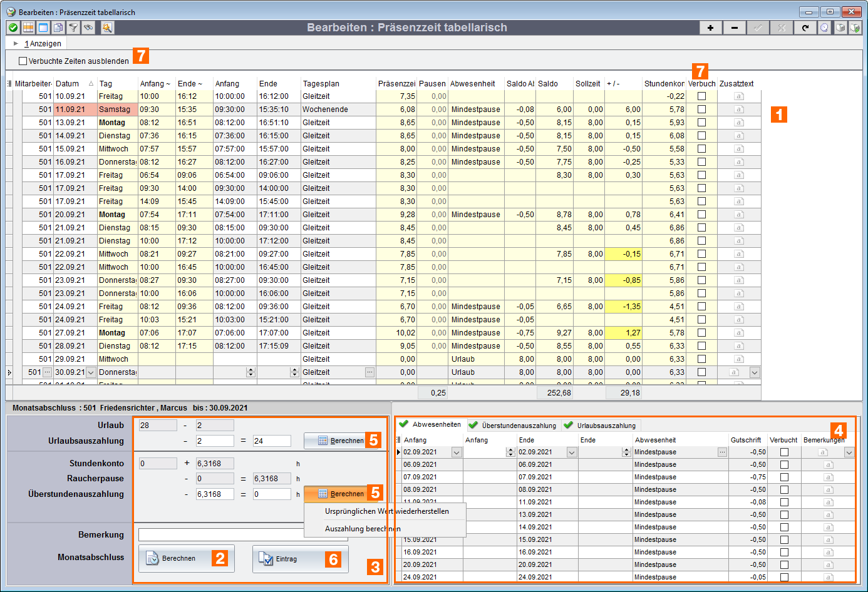The image size is (868, 592).
Task: Click Berechnen next to Urlaubsauszahlung
Action: pos(341,441)
